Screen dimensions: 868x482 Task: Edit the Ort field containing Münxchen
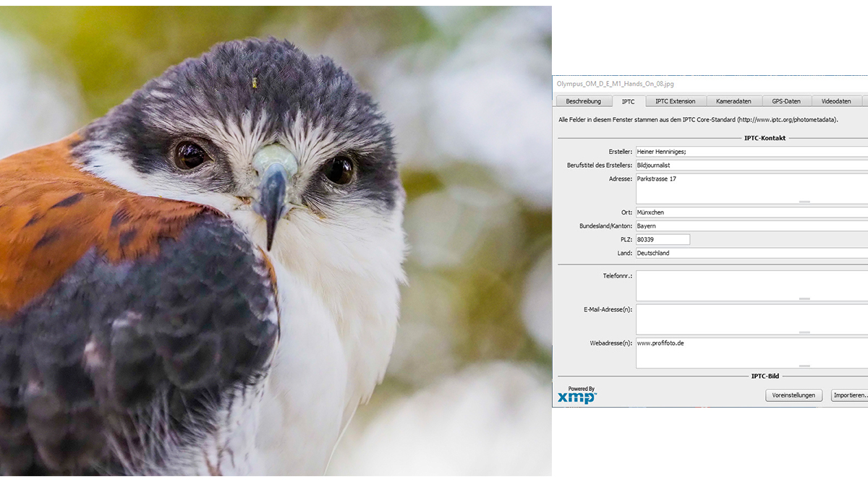[752, 212]
